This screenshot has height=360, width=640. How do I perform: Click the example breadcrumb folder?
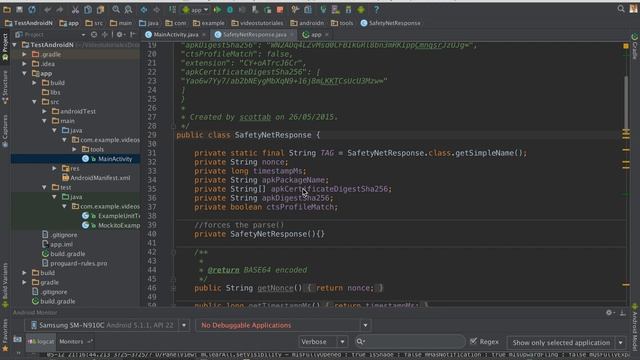click(x=209, y=23)
